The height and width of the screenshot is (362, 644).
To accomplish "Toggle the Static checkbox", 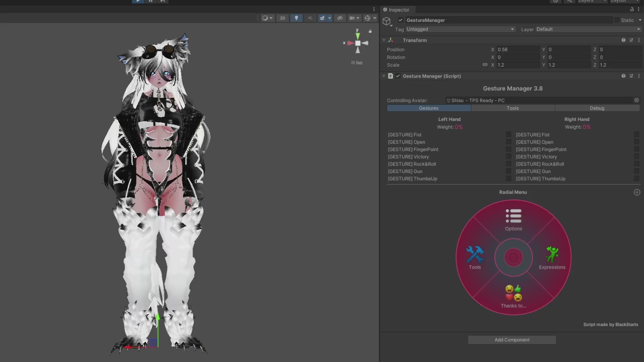I will pos(617,20).
